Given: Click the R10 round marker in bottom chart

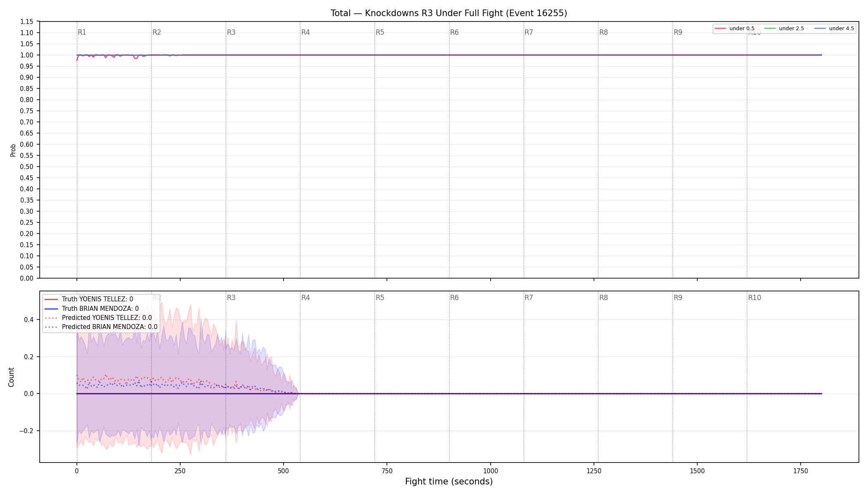Looking at the screenshot, I should tap(754, 298).
